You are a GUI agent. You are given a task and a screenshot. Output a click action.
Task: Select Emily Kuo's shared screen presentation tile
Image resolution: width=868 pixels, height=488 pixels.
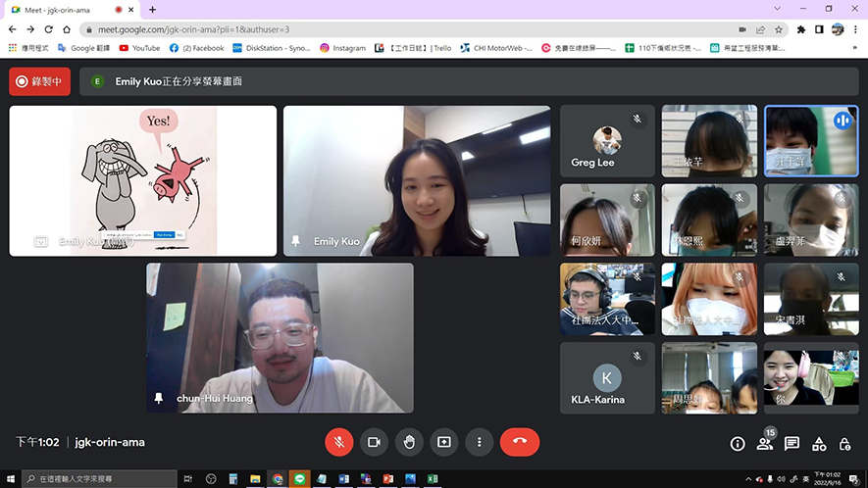pyautogui.click(x=142, y=181)
